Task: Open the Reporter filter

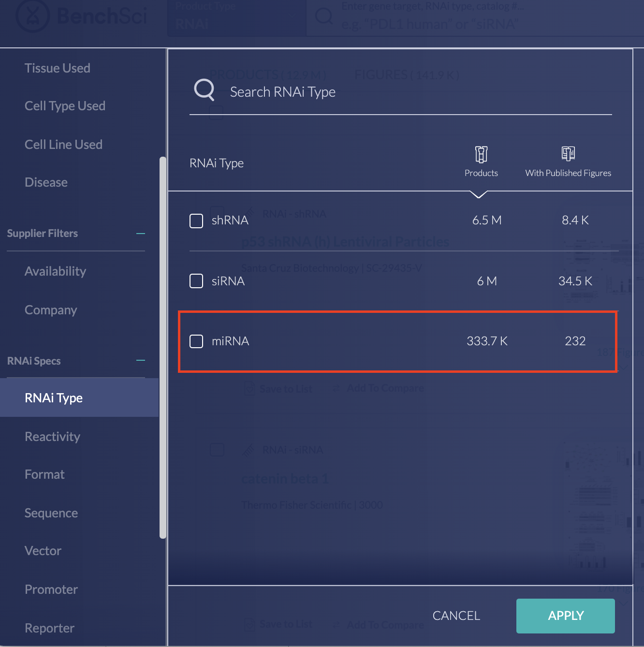Action: pos(49,628)
